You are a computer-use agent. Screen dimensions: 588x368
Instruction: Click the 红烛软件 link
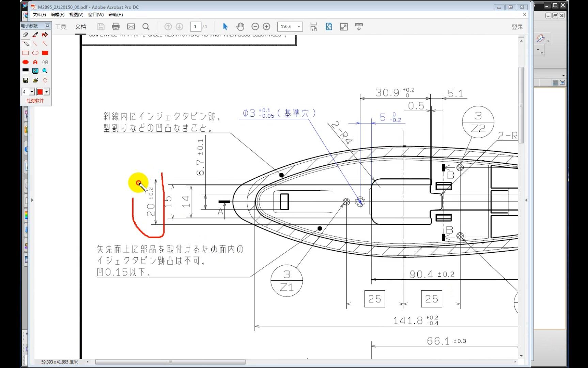pyautogui.click(x=35, y=100)
